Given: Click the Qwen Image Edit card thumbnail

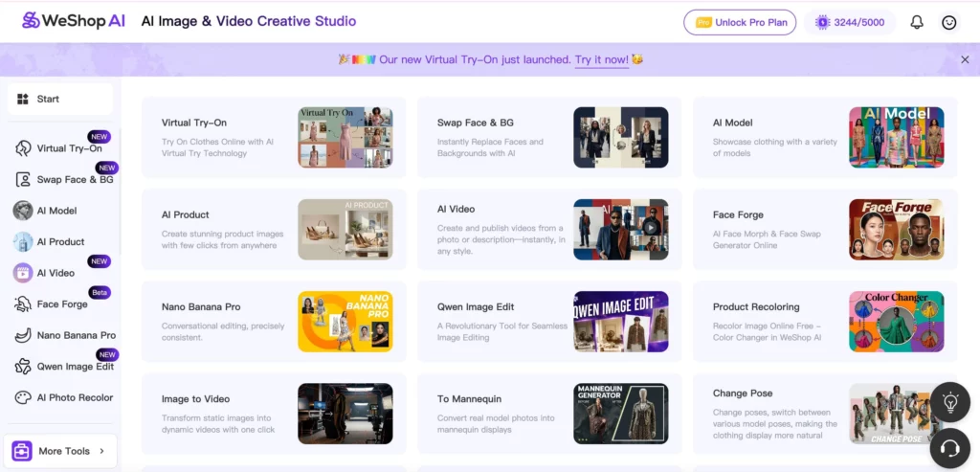Looking at the screenshot, I should [x=620, y=322].
